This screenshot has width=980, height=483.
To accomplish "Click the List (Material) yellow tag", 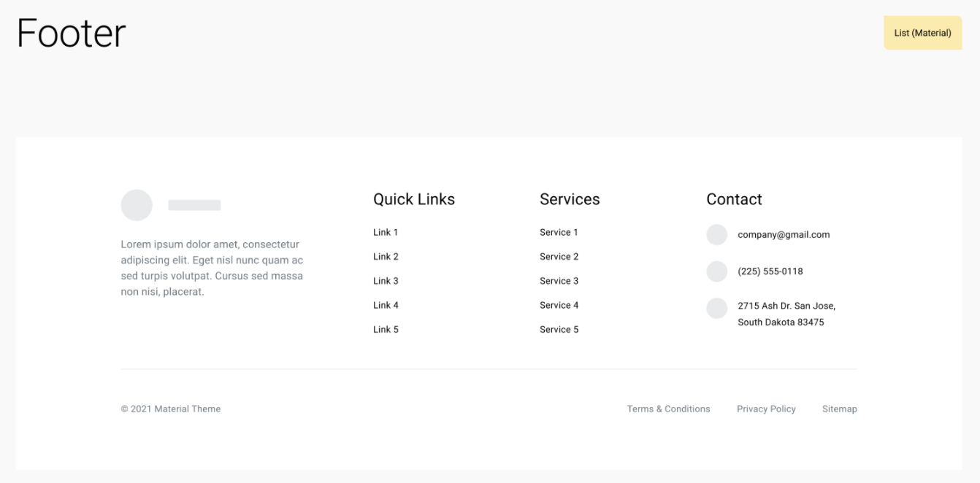I will (x=922, y=33).
